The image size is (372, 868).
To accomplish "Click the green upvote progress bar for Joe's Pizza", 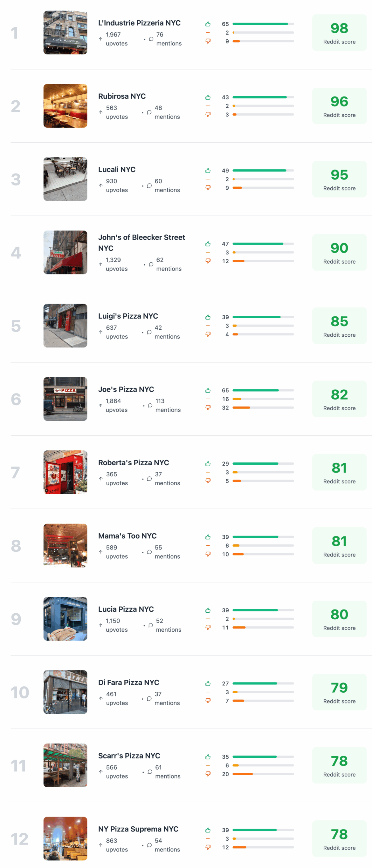I will pyautogui.click(x=257, y=390).
